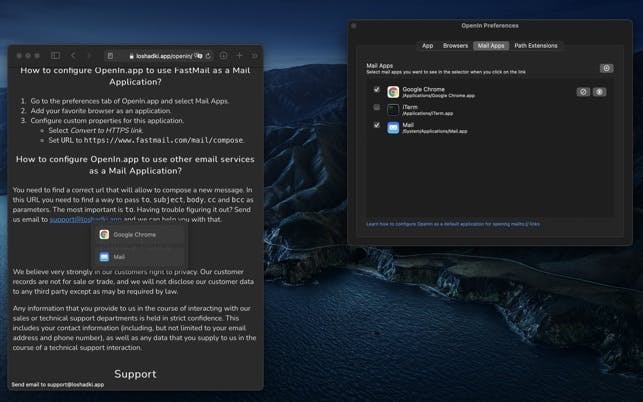Click support@loshadki.app email link in paragraph
The height and width of the screenshot is (402, 643).
[86, 219]
